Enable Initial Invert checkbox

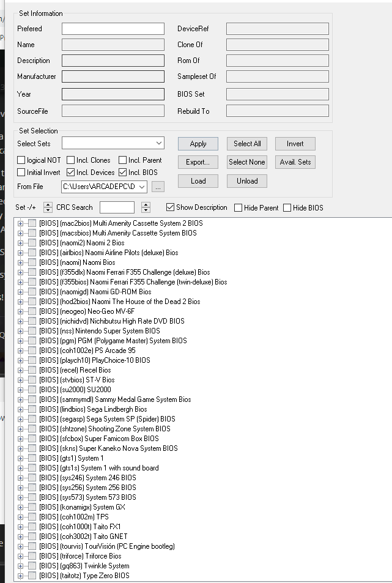coord(21,173)
